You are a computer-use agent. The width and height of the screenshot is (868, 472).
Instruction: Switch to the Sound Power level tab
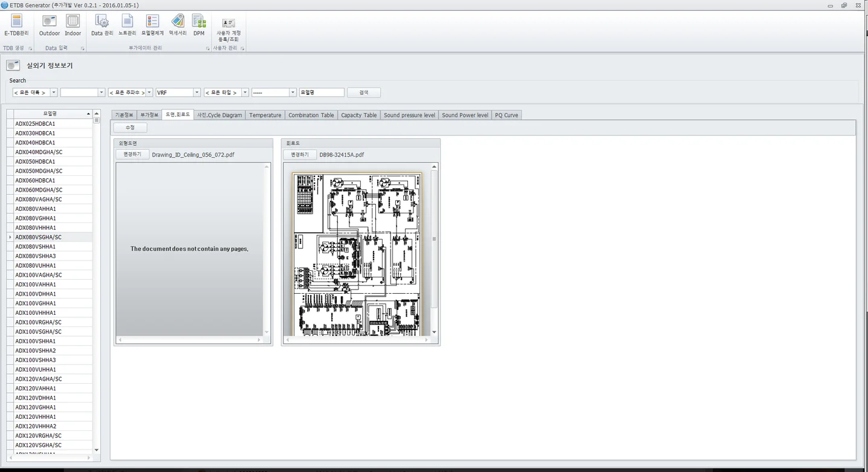[x=465, y=115]
